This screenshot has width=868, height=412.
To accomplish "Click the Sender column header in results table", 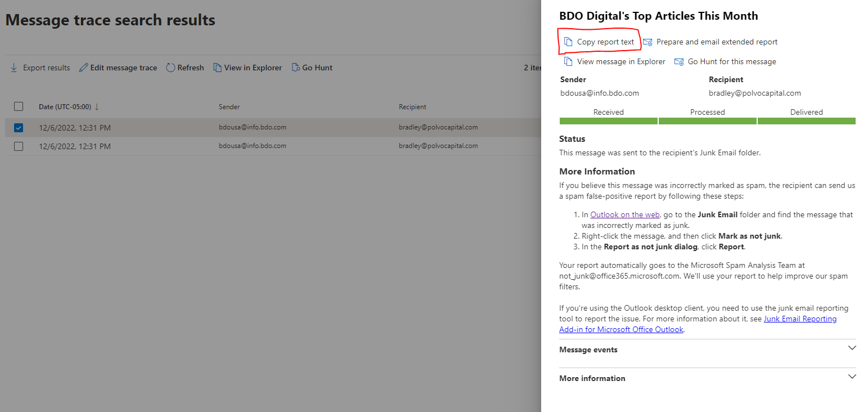I will (x=229, y=107).
